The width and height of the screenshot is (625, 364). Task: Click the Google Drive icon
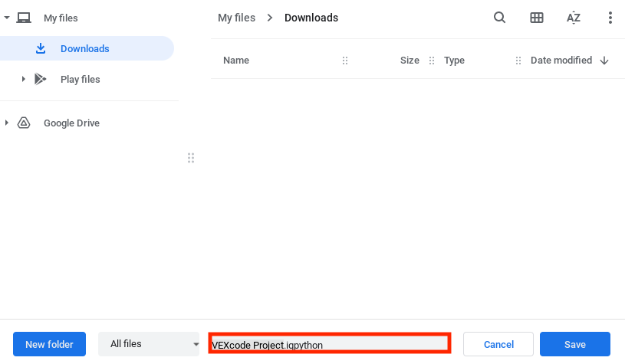(x=24, y=123)
